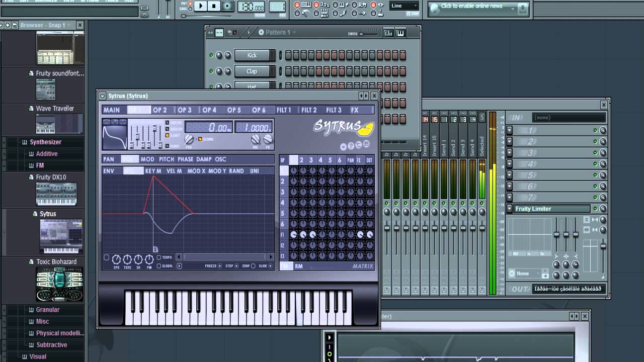
Task: Open the Granular folder in browser
Action: (48, 310)
